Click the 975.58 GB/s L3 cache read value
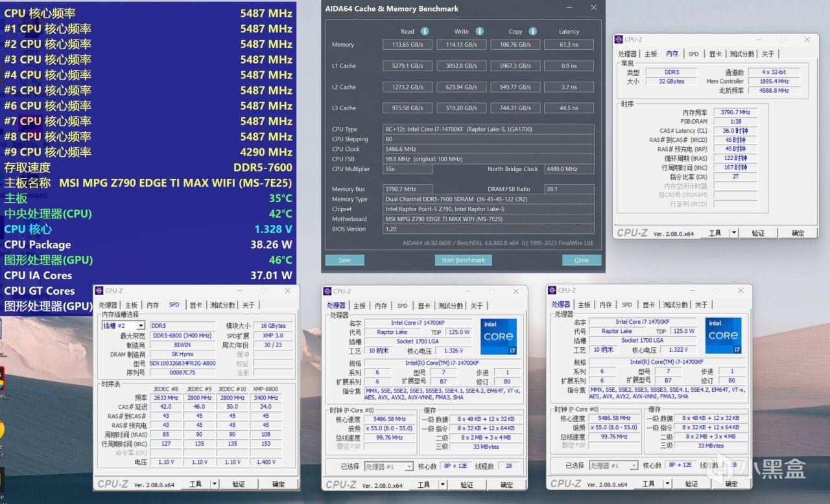 tap(407, 108)
